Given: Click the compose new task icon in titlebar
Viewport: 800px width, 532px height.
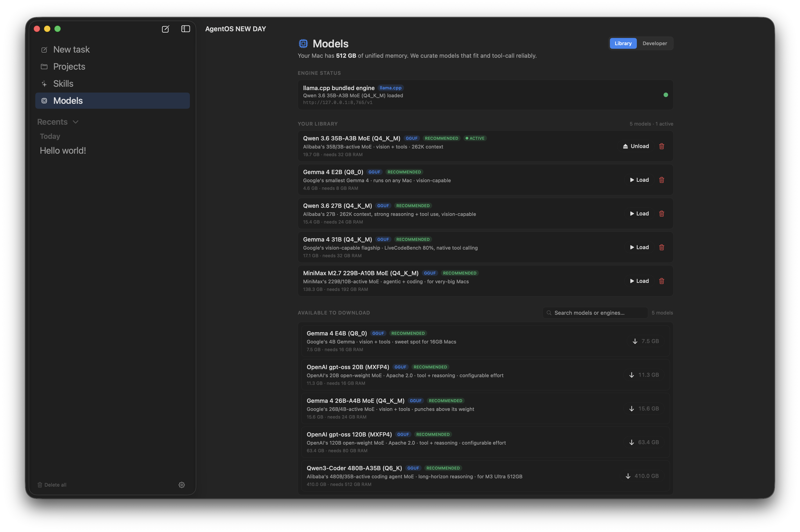Looking at the screenshot, I should coord(165,29).
